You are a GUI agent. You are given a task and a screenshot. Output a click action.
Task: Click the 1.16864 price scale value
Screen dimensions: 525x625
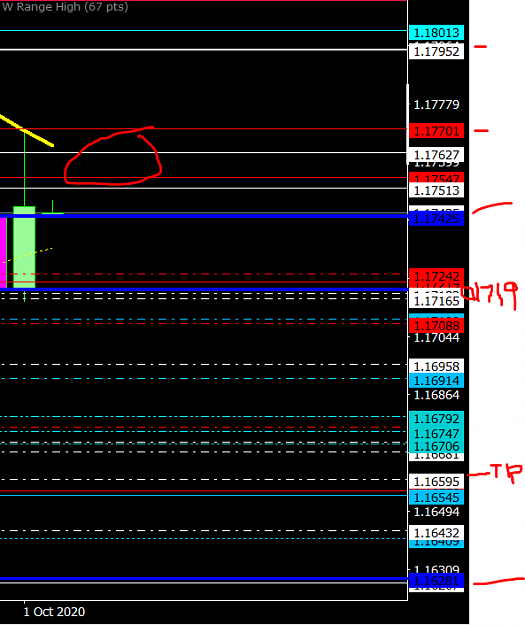[x=437, y=395]
